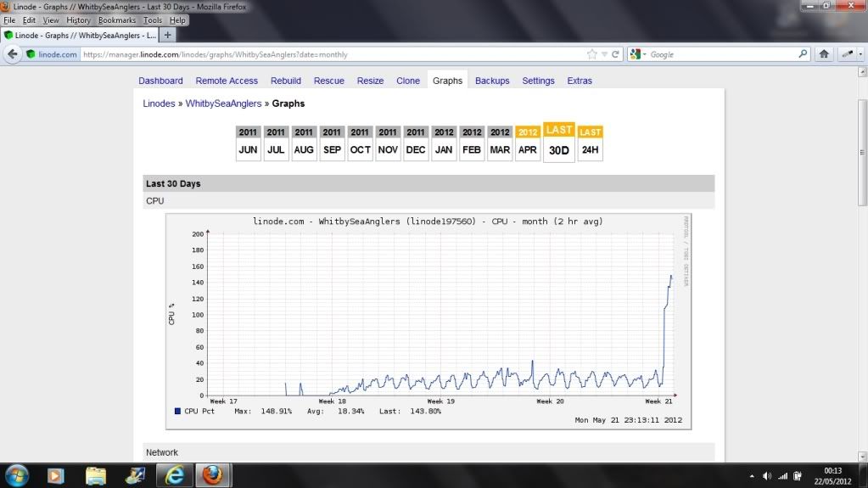
Task: Open the Settings tab
Action: 538,81
